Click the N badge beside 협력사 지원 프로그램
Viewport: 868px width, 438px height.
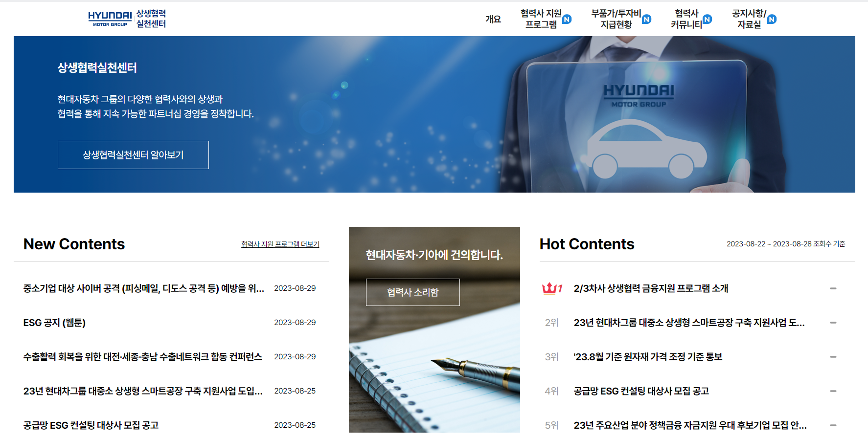pos(567,19)
